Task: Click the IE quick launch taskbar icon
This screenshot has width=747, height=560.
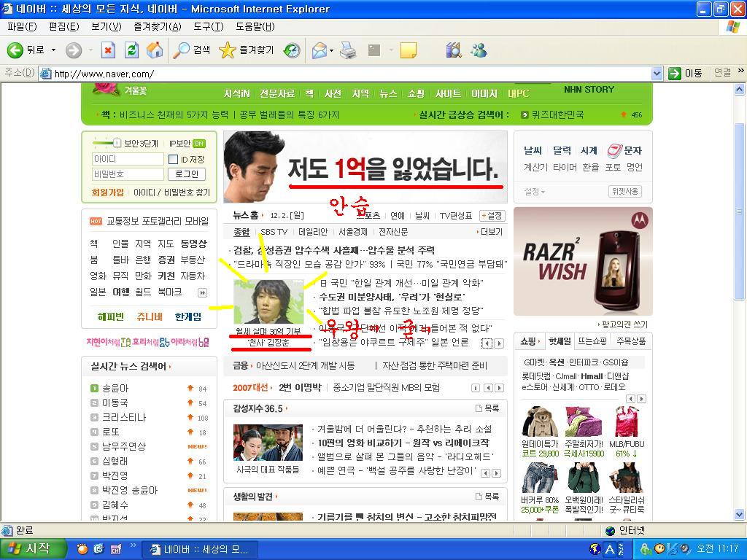Action: (x=98, y=549)
